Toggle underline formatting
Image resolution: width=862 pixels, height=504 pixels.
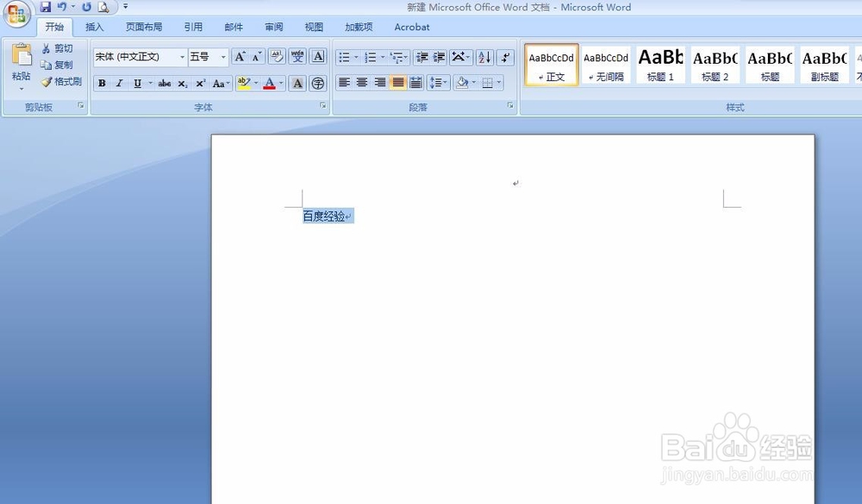coord(137,83)
